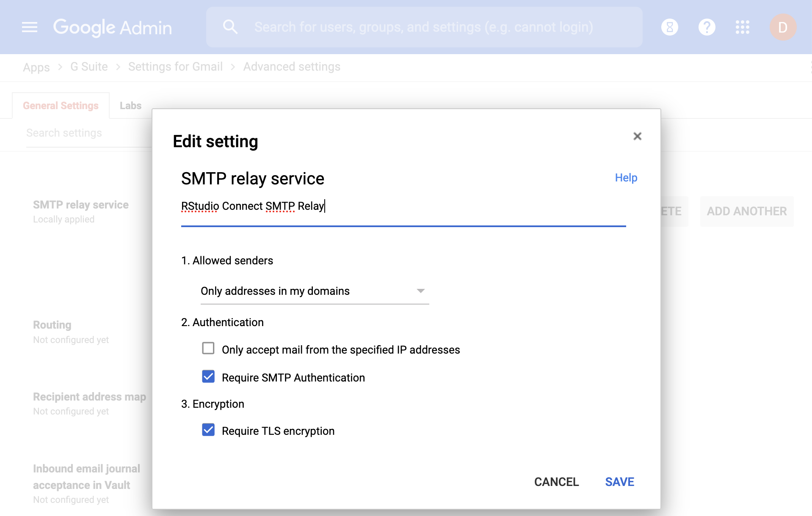
Task: Click the search magnifier icon
Action: point(230,27)
